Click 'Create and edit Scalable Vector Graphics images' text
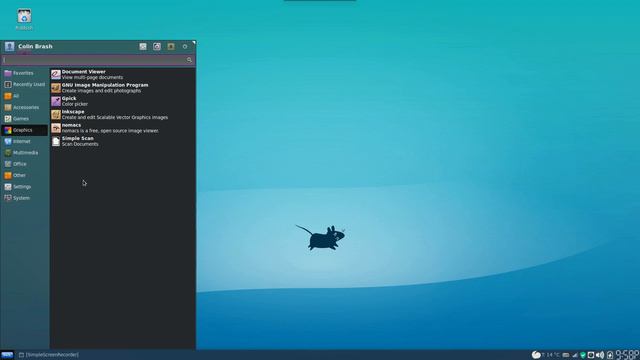 (115, 118)
